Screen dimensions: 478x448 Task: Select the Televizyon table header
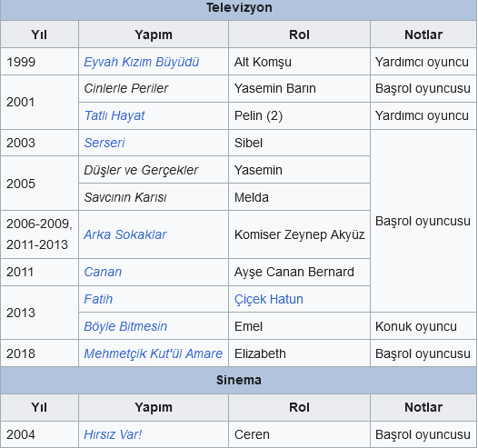(239, 8)
